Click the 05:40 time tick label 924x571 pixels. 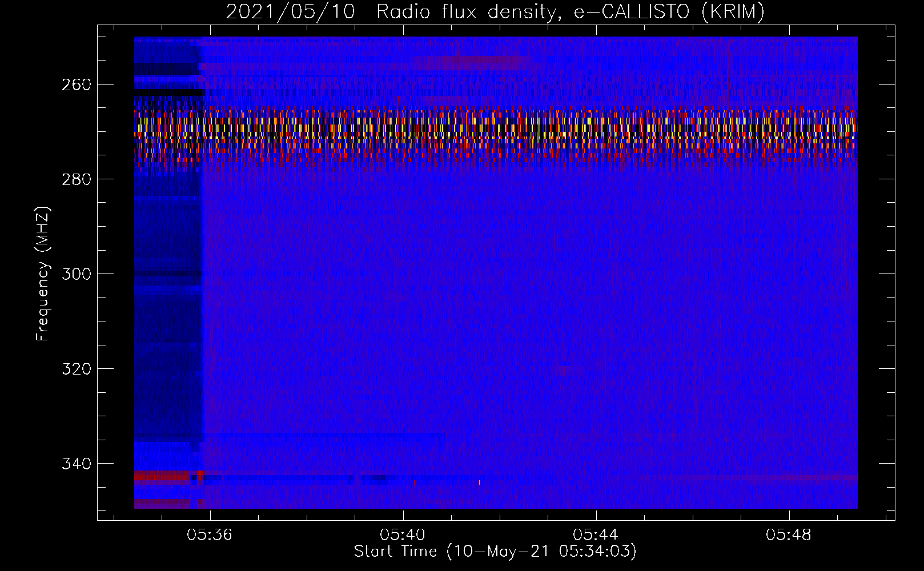(x=403, y=535)
